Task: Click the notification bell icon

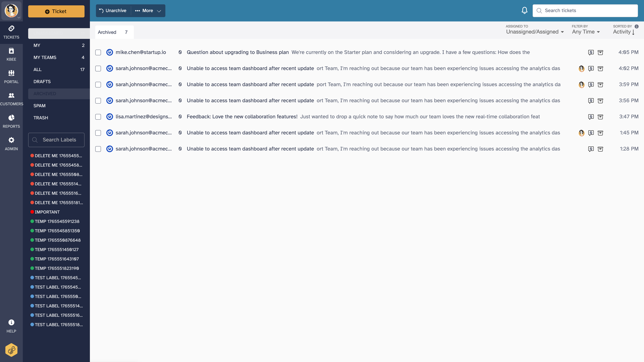Action: coord(524,10)
